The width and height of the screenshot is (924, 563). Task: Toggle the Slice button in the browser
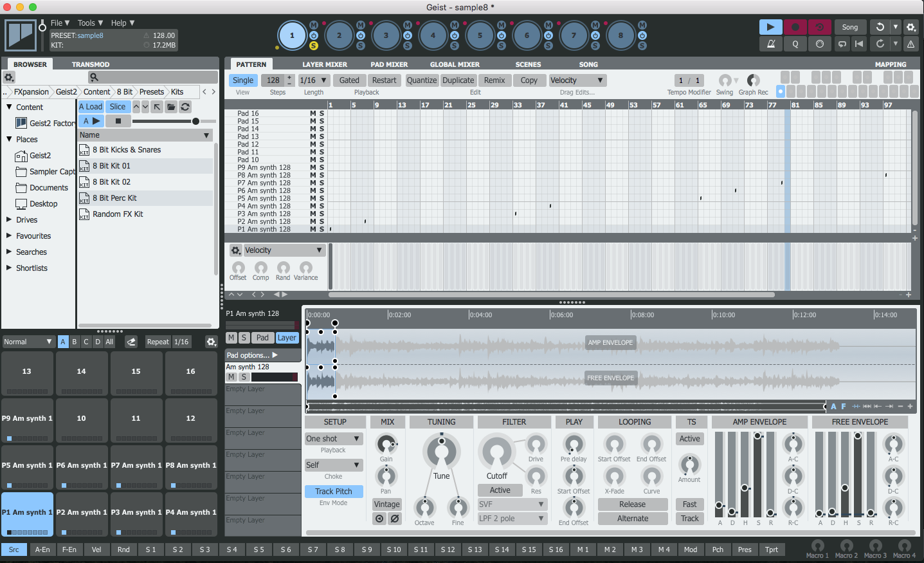[118, 107]
